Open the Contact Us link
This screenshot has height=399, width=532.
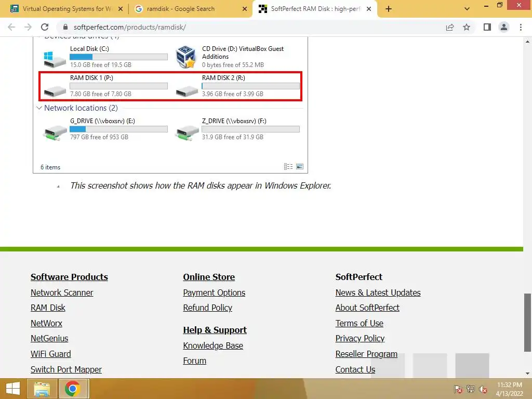tap(355, 369)
